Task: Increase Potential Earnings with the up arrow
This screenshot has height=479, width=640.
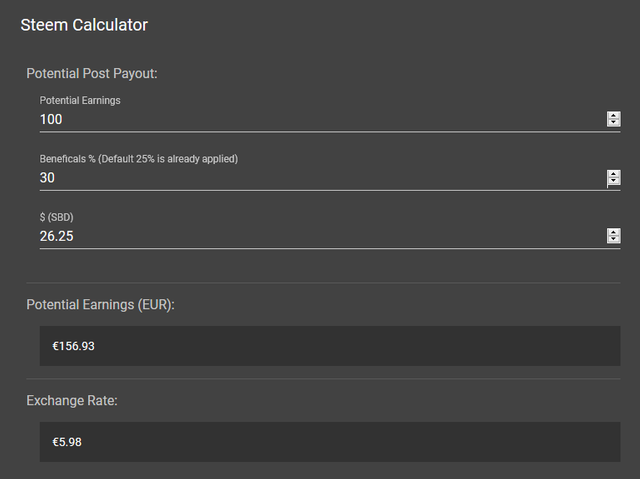Action: coord(613,115)
